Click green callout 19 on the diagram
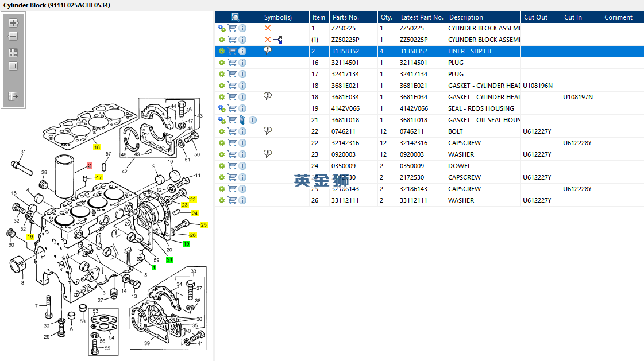 tap(186, 244)
